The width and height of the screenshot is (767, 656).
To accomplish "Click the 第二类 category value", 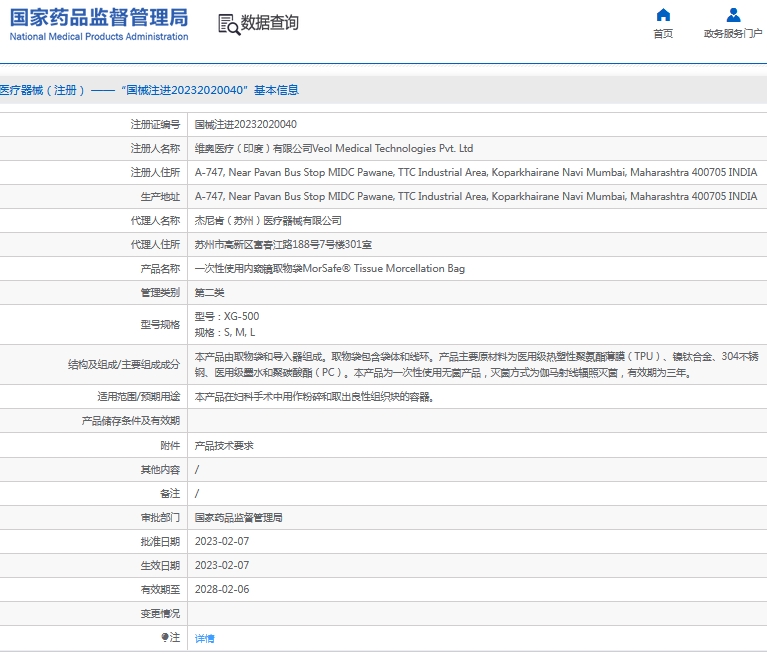I will click(209, 293).
